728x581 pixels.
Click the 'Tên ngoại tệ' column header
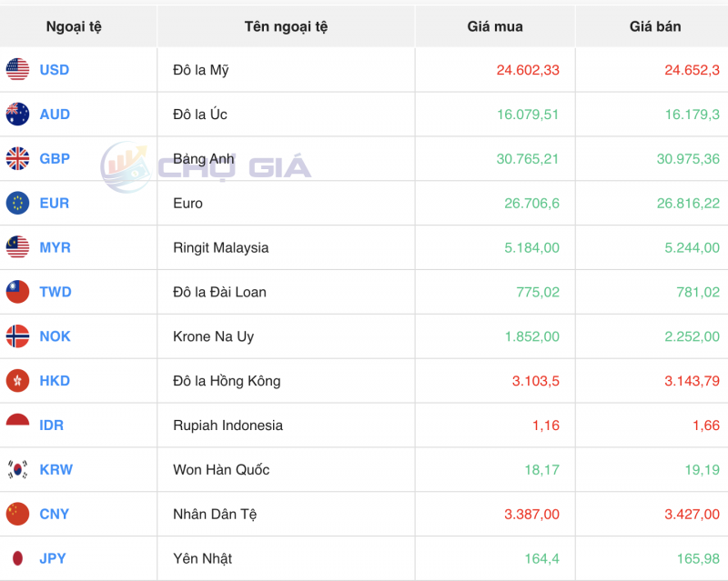(286, 26)
